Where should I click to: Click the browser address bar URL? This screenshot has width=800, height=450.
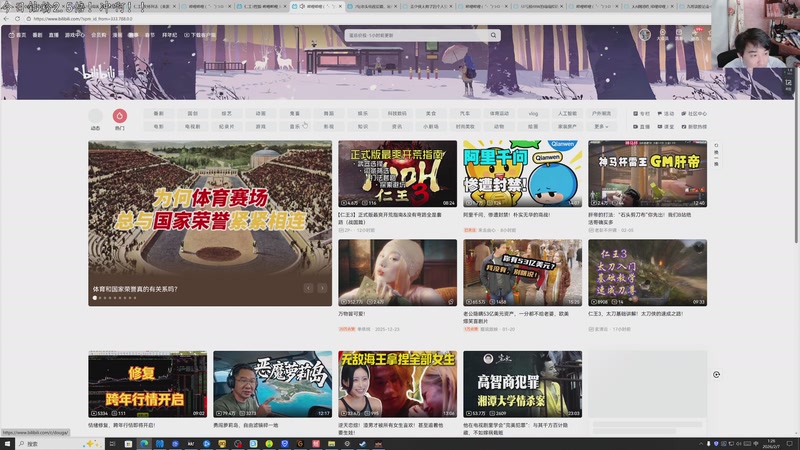coord(83,19)
